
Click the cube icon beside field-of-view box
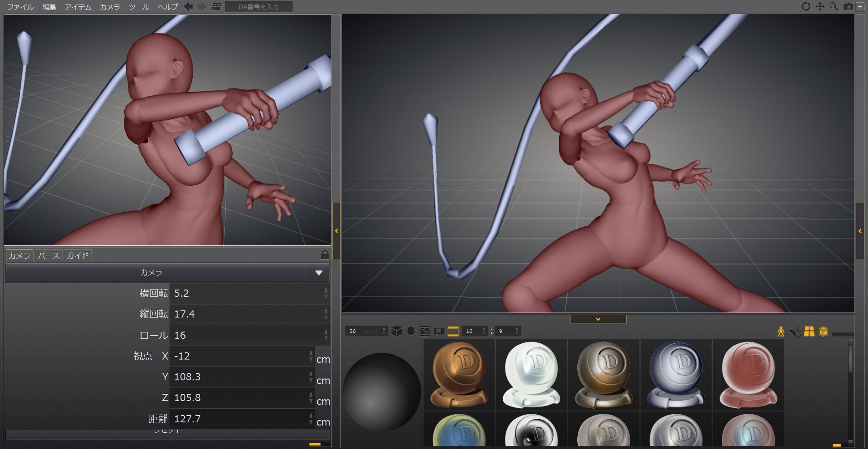click(396, 331)
